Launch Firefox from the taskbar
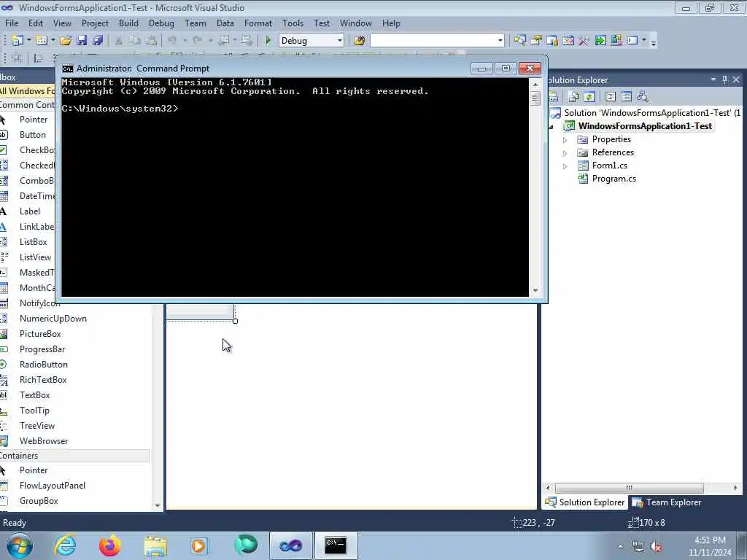The height and width of the screenshot is (560, 747). 109,545
